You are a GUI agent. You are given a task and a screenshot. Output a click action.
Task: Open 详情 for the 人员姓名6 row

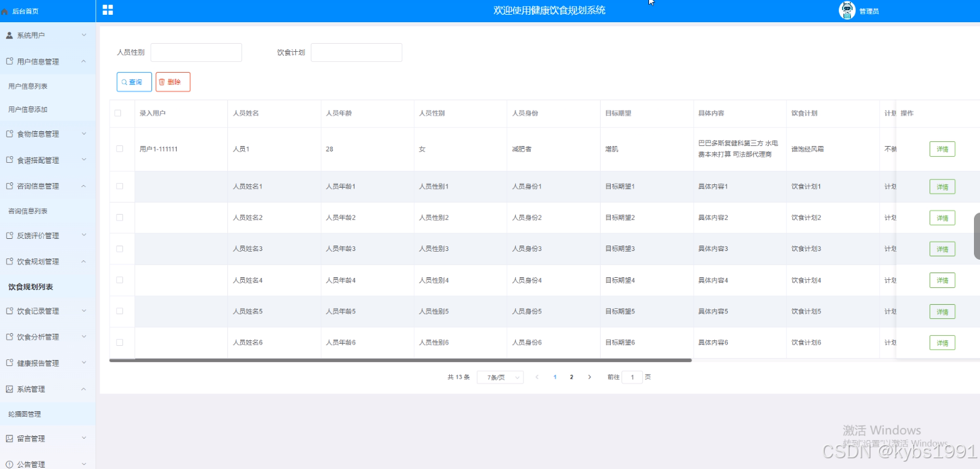tap(942, 343)
